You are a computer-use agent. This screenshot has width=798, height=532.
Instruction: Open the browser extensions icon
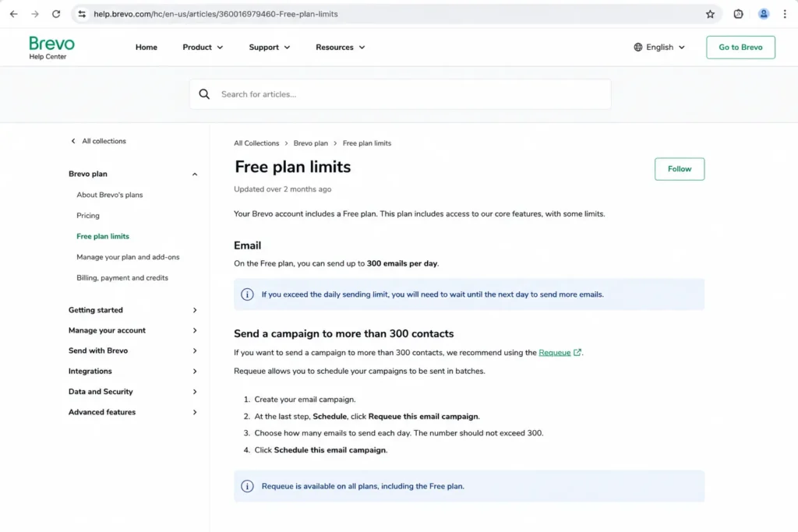[738, 14]
